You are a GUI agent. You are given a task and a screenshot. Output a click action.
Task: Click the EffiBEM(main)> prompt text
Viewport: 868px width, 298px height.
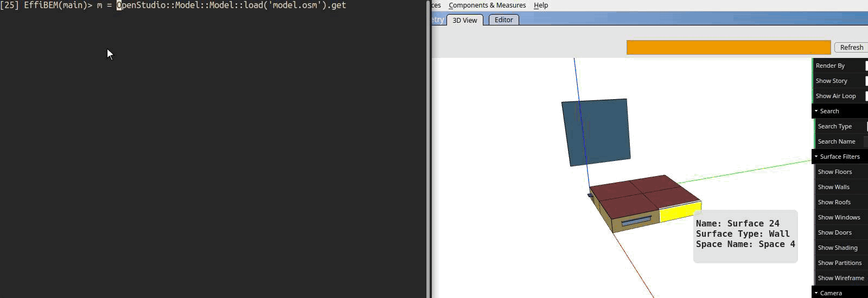pos(58,5)
